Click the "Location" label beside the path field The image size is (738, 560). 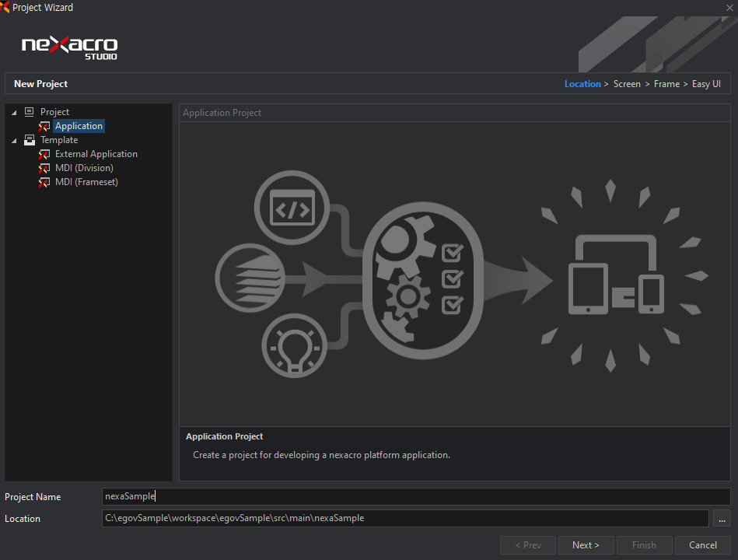click(x=22, y=519)
